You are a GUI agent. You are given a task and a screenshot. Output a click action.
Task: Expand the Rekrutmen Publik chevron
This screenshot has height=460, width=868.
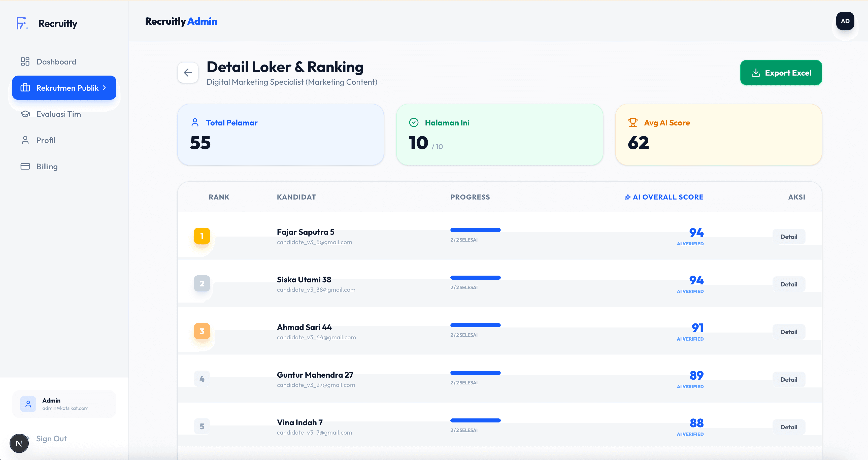coord(105,88)
